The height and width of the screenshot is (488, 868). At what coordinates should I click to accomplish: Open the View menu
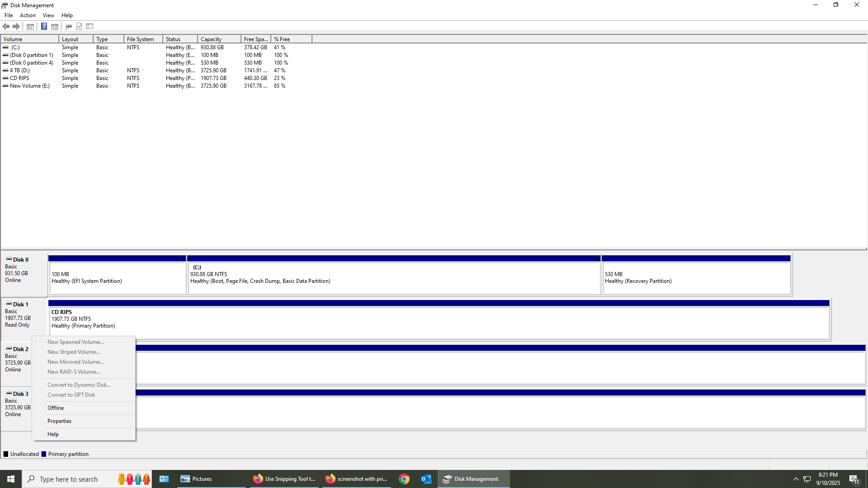(48, 15)
